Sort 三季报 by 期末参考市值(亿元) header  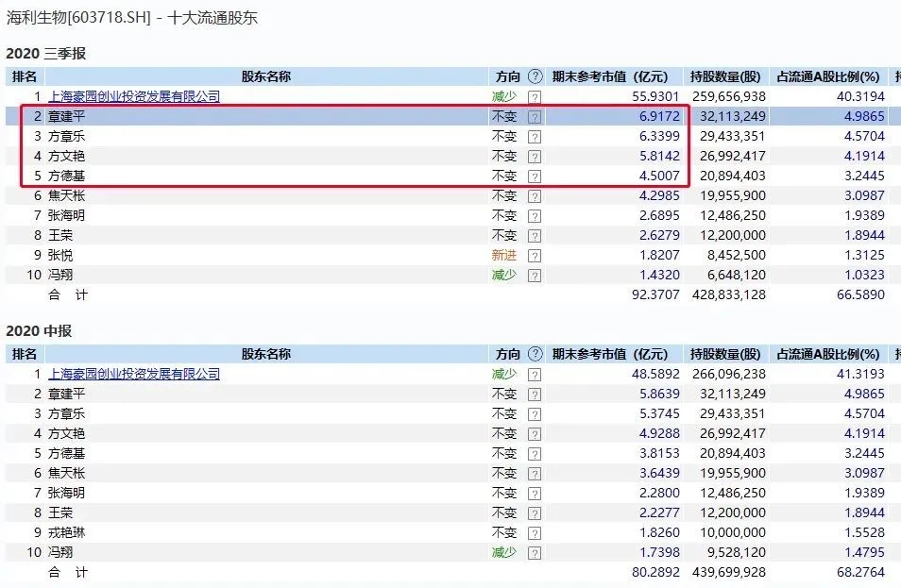coord(610,76)
